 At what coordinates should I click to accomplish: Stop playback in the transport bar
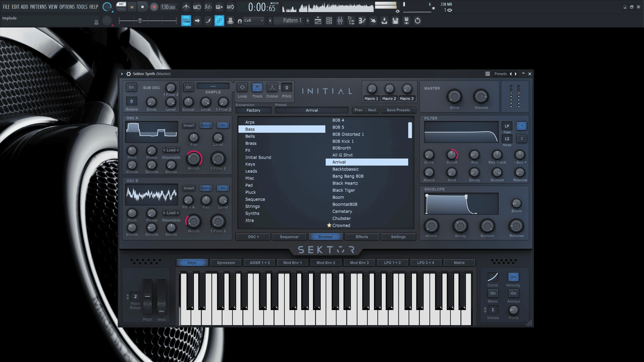[x=143, y=7]
